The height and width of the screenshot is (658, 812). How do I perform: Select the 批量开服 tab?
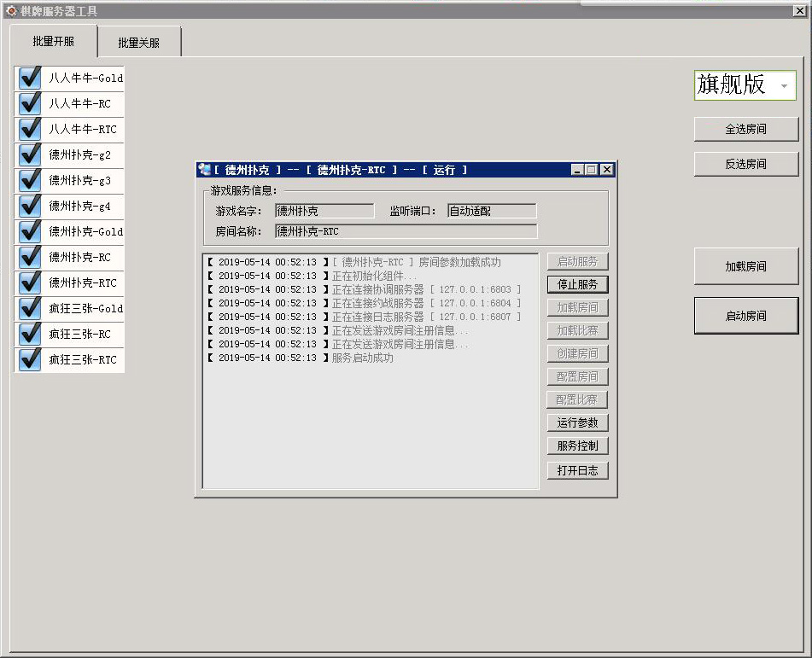coord(55,40)
